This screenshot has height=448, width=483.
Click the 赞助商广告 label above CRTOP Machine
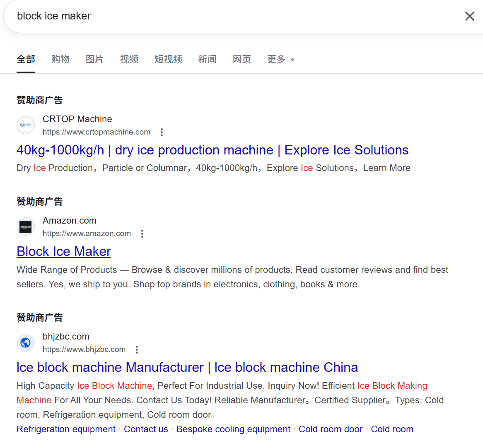40,100
